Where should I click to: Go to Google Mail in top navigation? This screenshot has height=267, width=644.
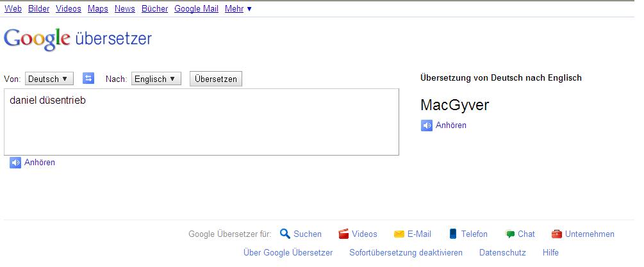click(196, 9)
